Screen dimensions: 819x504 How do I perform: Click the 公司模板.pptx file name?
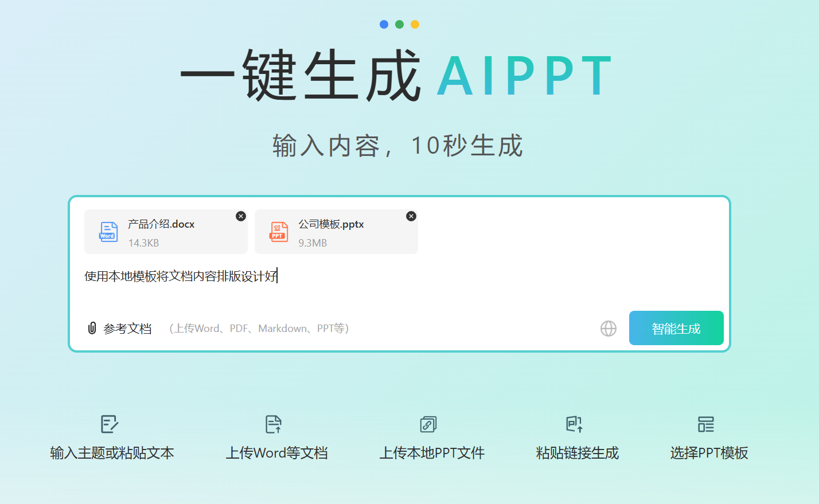(x=331, y=224)
